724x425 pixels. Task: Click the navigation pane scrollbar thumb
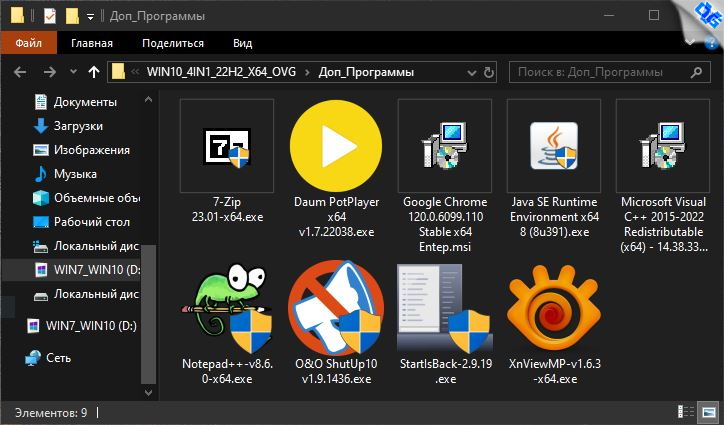coord(148,314)
